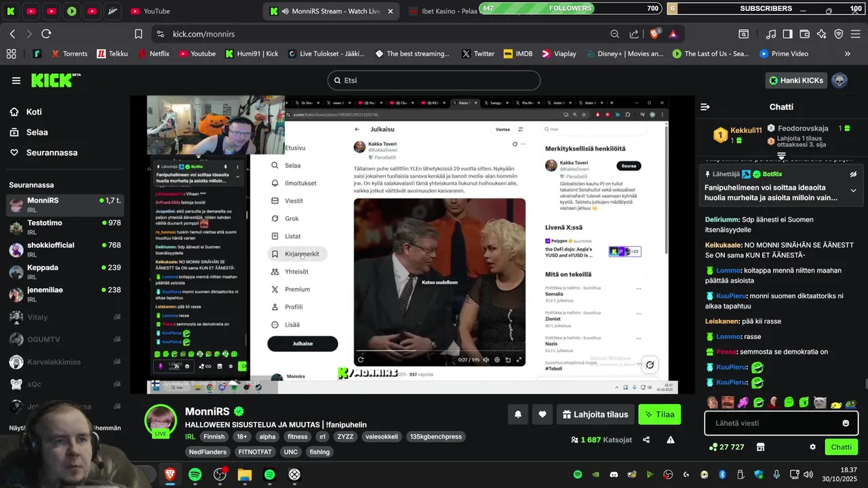This screenshot has width=868, height=488.
Task: Collapse the chat panel arrow icon
Action: tap(705, 106)
